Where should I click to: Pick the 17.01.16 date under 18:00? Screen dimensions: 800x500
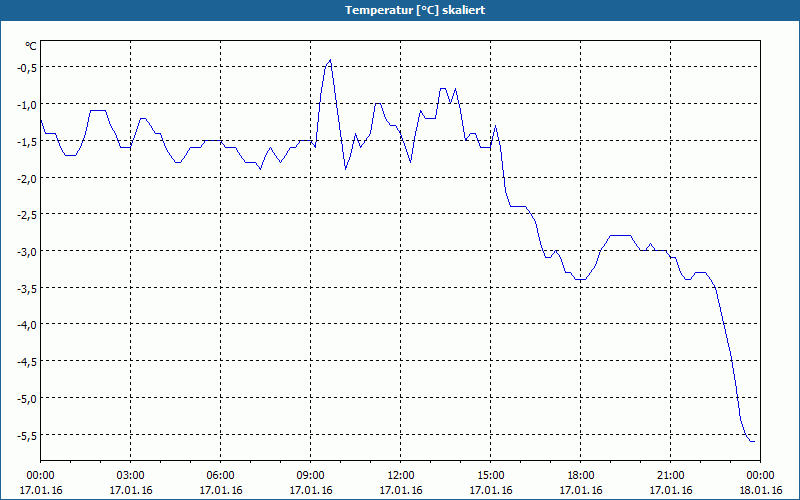581,490
